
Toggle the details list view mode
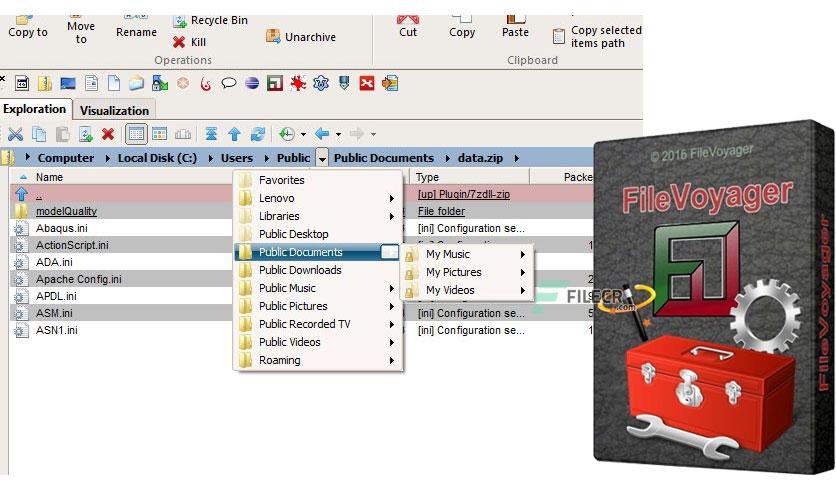[x=136, y=134]
